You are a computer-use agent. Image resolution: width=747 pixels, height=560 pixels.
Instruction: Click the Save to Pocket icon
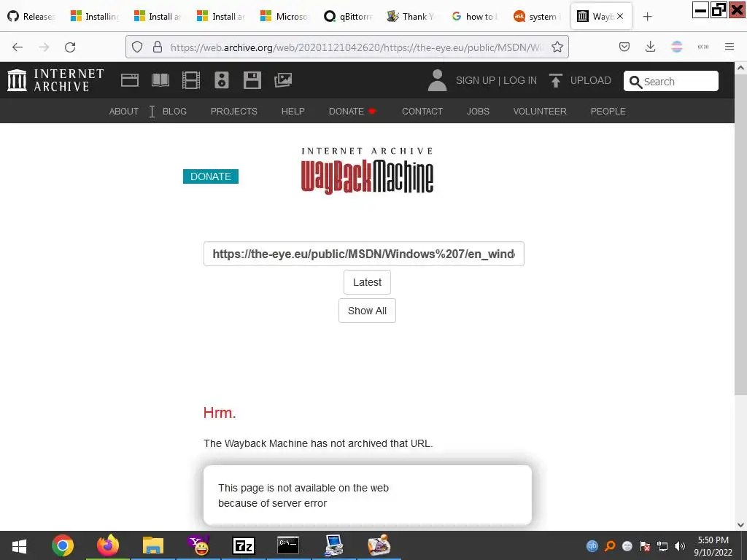624,47
